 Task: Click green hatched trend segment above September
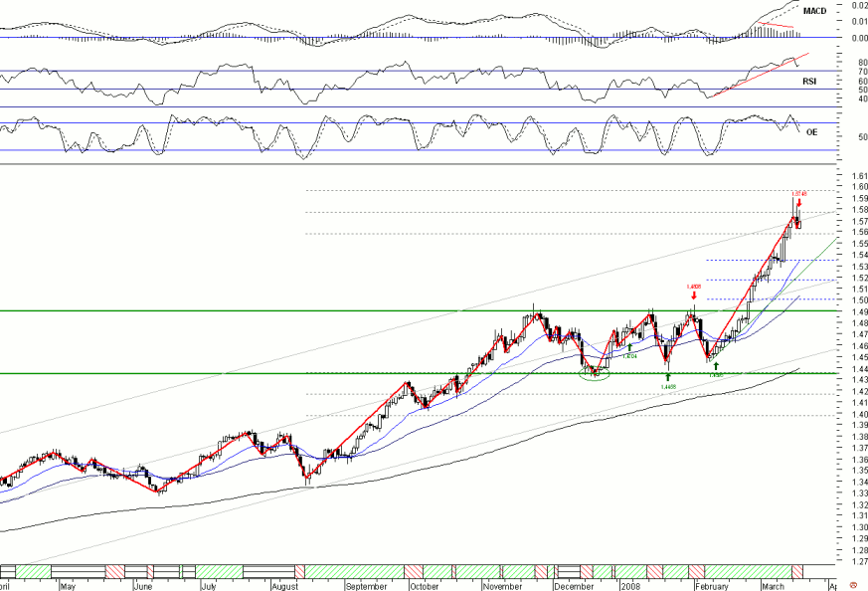pyautogui.click(x=354, y=572)
